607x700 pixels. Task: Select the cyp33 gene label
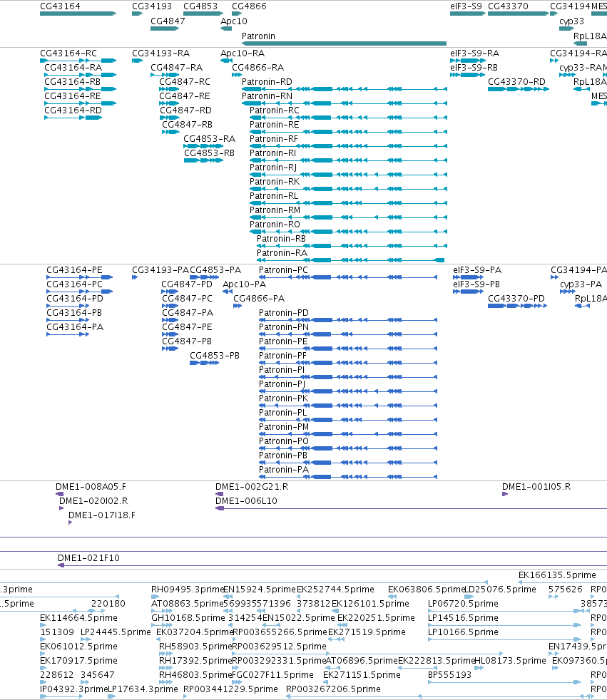(x=572, y=21)
